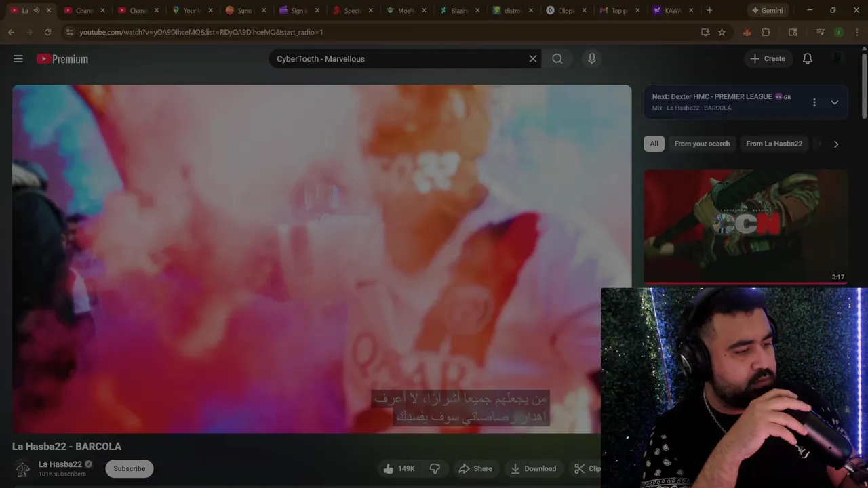The width and height of the screenshot is (868, 488).
Task: Open the Chrome profile avatar
Action: (x=839, y=32)
